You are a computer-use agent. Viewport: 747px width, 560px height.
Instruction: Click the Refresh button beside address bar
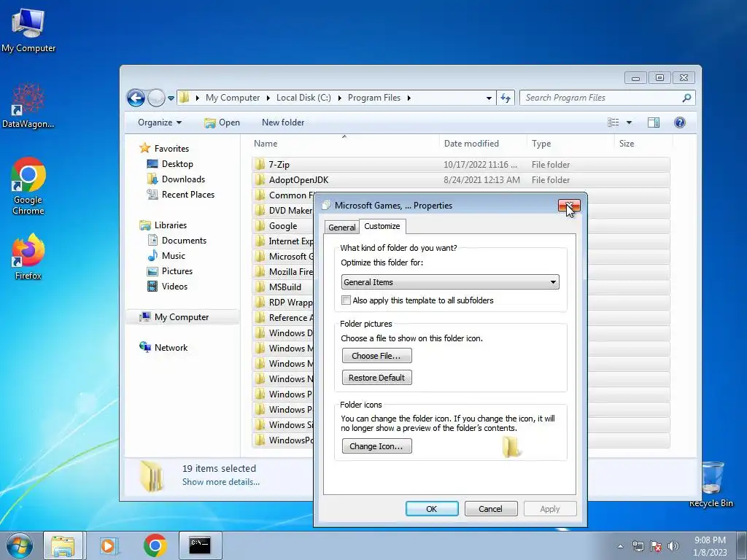click(506, 98)
